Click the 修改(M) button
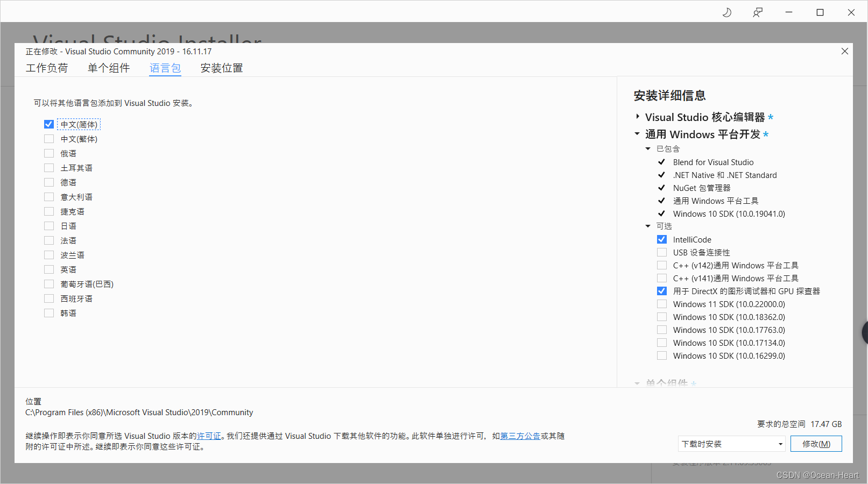Viewport: 868px width, 484px height. pyautogui.click(x=816, y=444)
